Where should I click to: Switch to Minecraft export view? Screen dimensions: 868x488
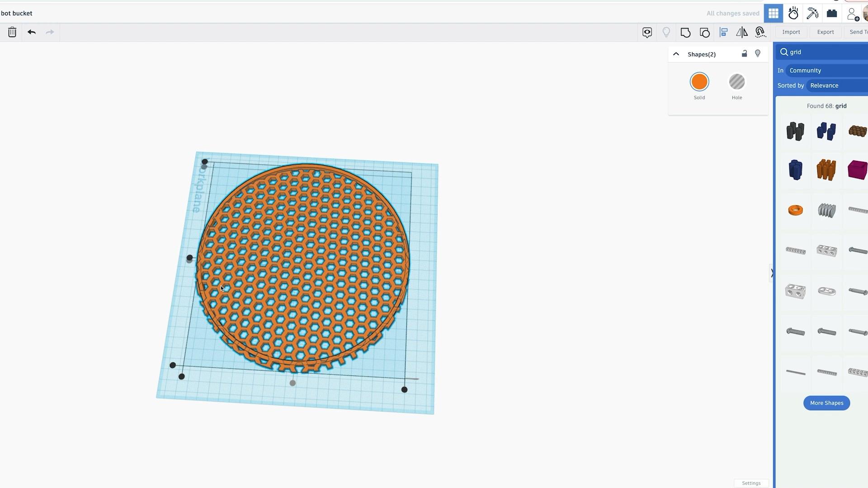(812, 13)
